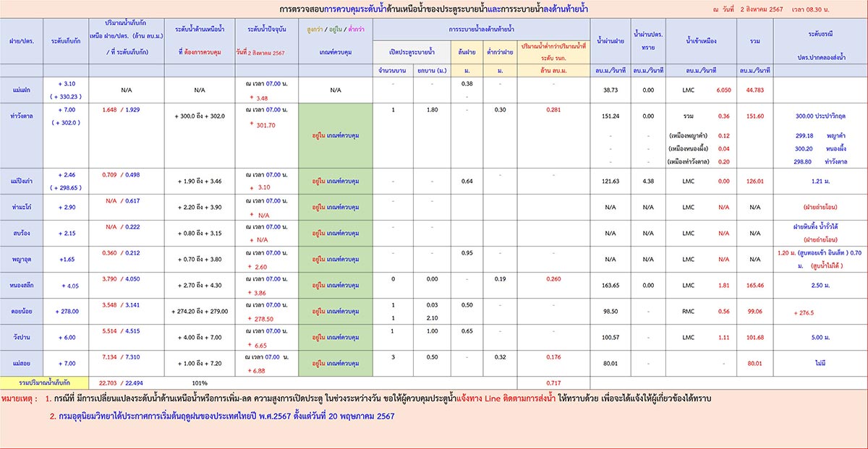
Task: Select the total value '99.06'
Action: tap(755, 311)
